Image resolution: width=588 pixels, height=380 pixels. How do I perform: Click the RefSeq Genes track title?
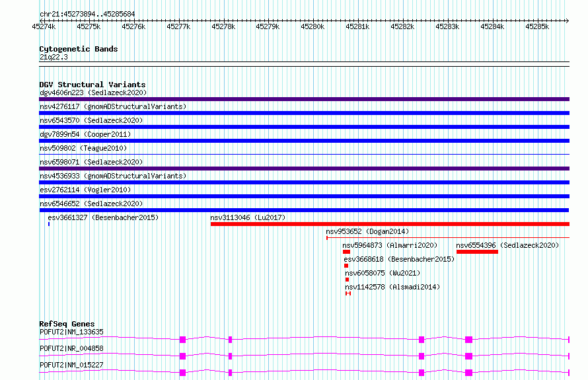click(67, 324)
